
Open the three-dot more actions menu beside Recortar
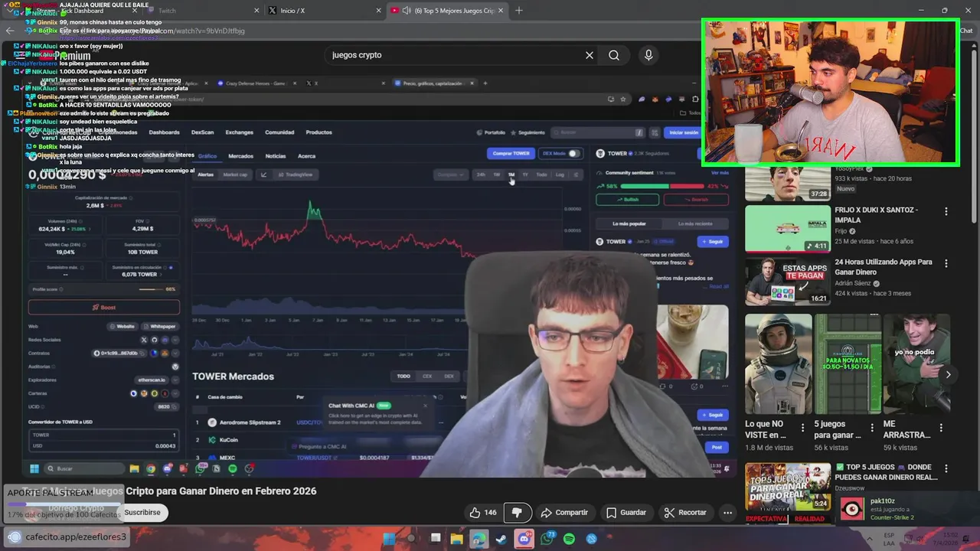click(728, 513)
